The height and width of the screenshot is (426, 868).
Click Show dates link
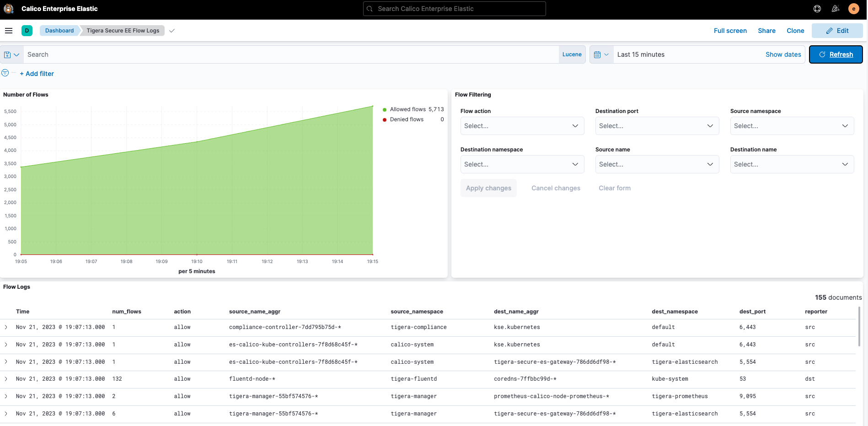783,54
